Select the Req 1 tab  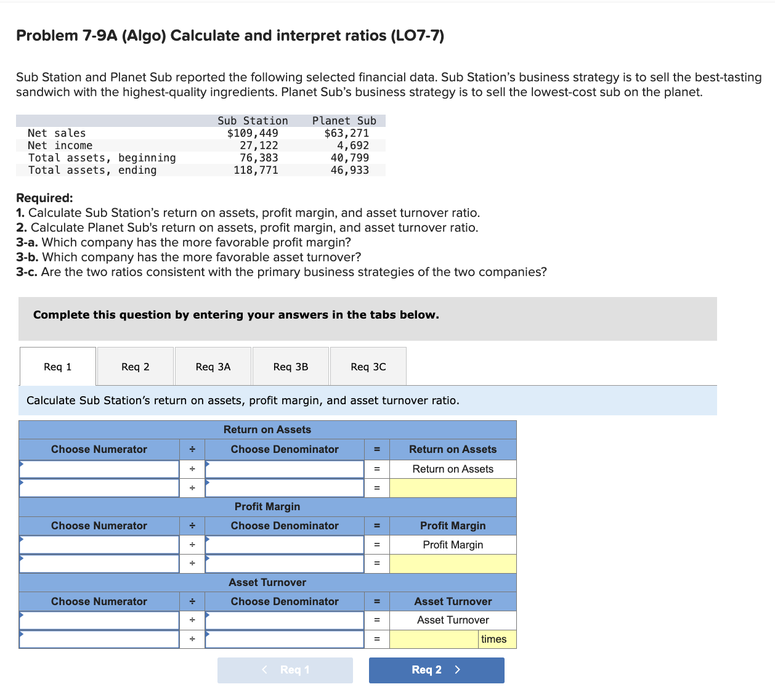(x=57, y=366)
